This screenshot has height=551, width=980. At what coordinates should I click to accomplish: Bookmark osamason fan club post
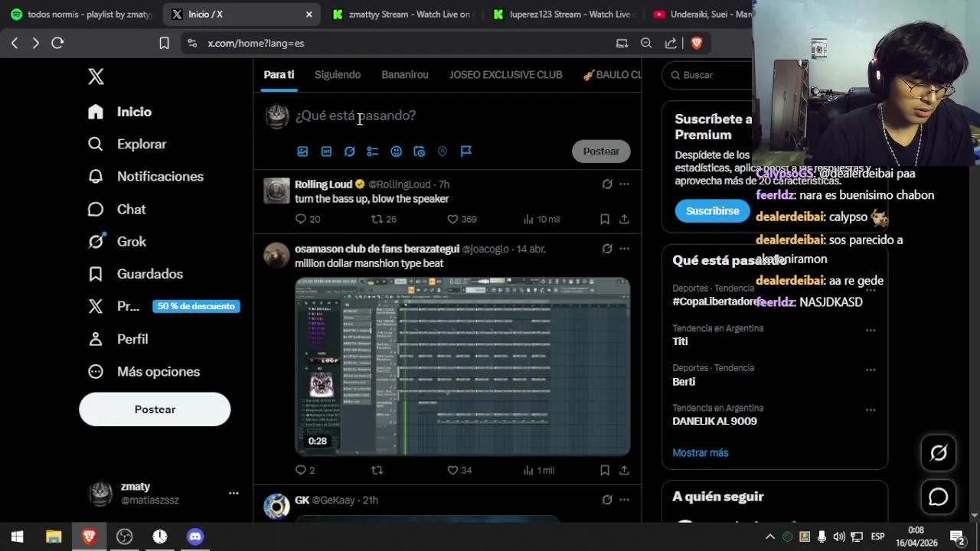click(605, 470)
